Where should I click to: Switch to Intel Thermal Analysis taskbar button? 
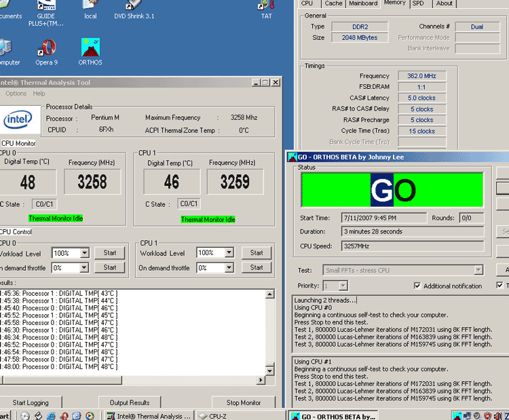point(149,416)
